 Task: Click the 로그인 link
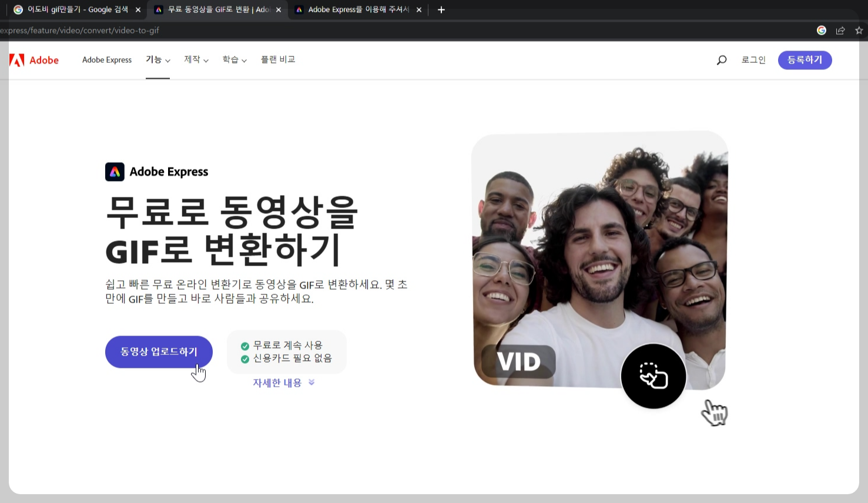point(753,60)
